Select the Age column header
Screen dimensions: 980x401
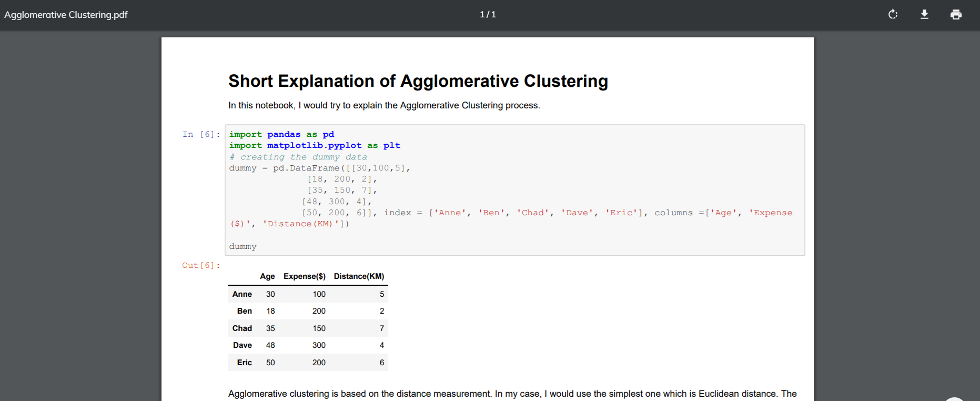point(267,276)
